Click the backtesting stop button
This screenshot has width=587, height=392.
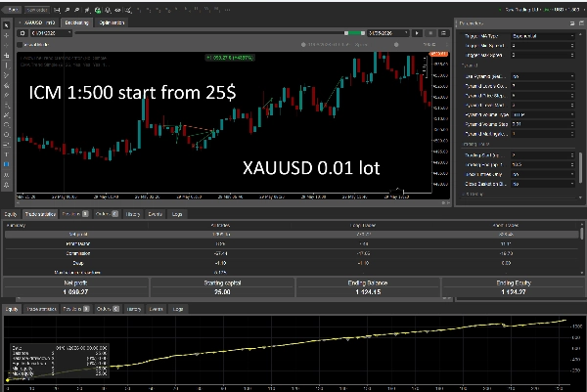click(430, 33)
